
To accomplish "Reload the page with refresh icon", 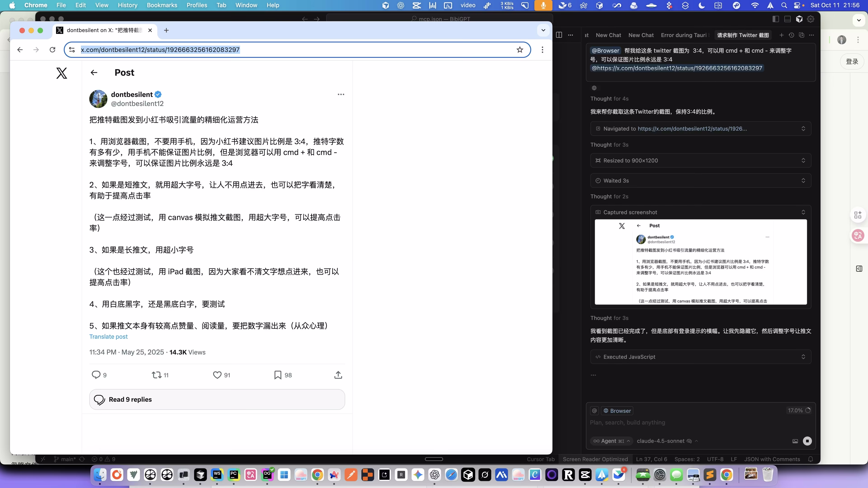I will click(53, 50).
